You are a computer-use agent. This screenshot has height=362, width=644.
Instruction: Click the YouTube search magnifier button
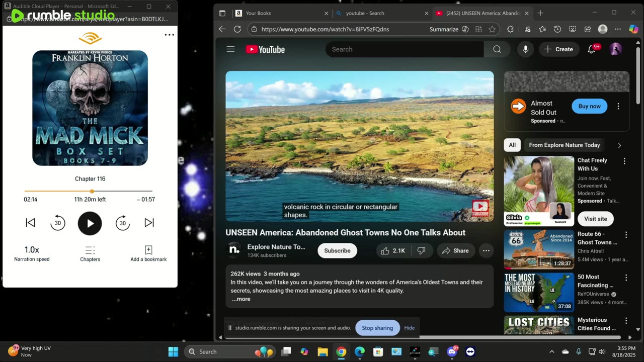(x=497, y=49)
